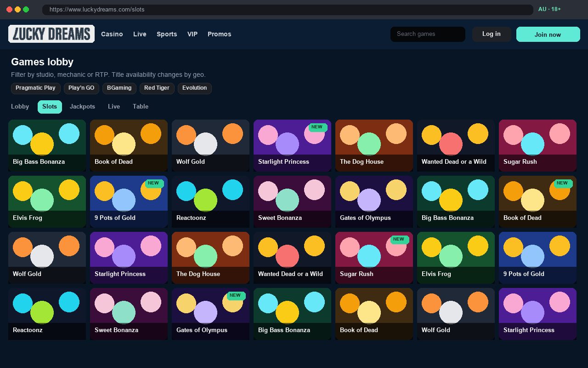Screen dimensions: 588x368
Task: Open the Casino section in top navigation
Action: (112, 34)
